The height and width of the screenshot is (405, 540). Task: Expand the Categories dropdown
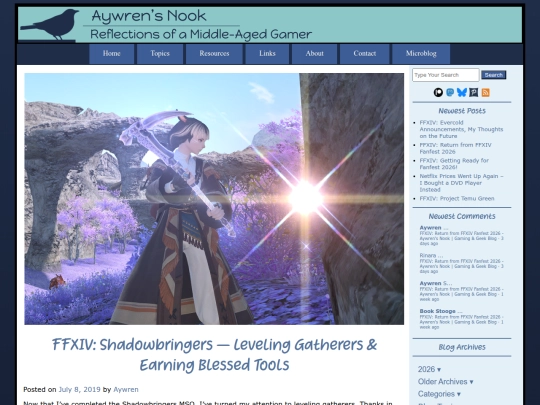click(x=439, y=394)
